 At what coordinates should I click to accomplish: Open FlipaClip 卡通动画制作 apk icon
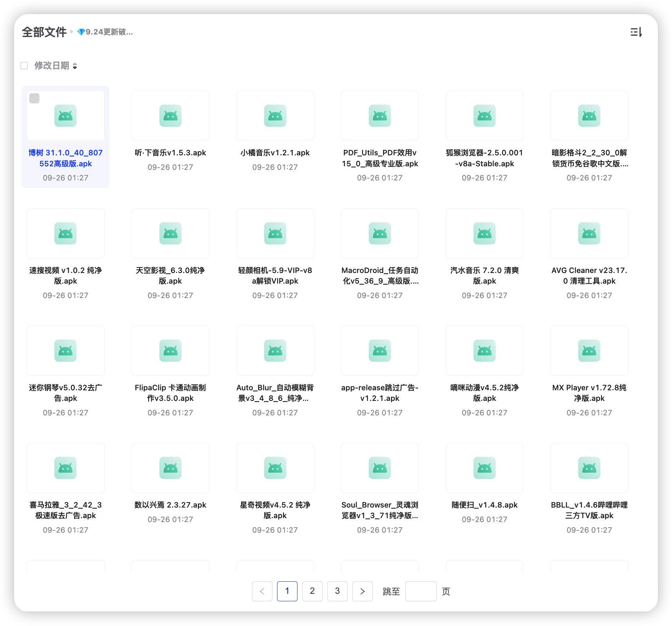[x=171, y=351]
